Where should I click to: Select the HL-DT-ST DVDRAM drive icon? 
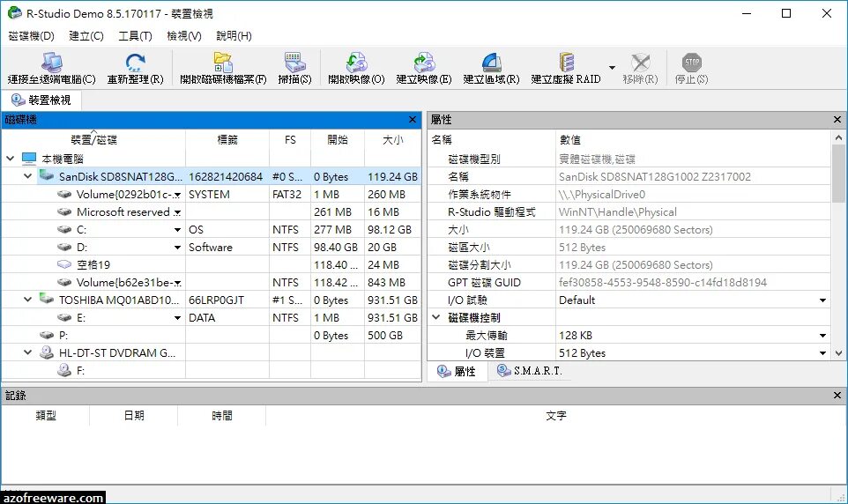pyautogui.click(x=47, y=352)
